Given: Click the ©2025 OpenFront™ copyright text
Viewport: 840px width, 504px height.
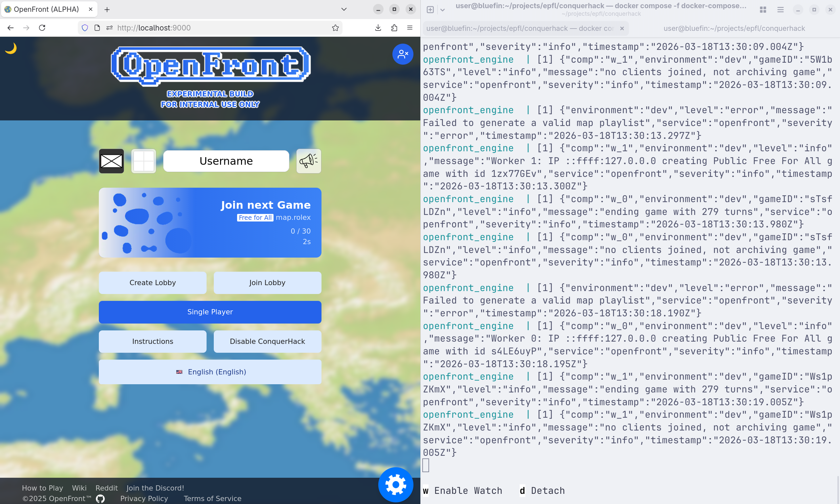Looking at the screenshot, I should 57,498.
